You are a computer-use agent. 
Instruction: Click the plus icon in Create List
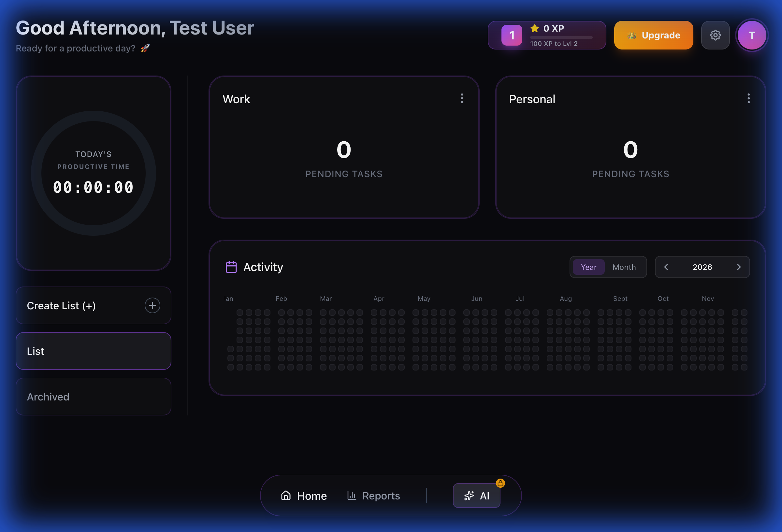[x=152, y=305]
